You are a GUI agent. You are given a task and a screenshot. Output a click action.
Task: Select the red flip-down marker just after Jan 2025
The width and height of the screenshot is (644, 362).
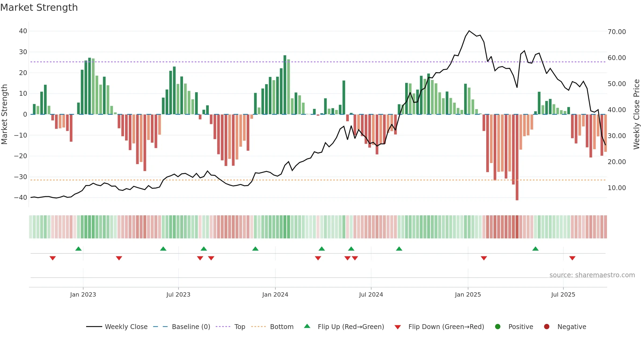click(484, 258)
